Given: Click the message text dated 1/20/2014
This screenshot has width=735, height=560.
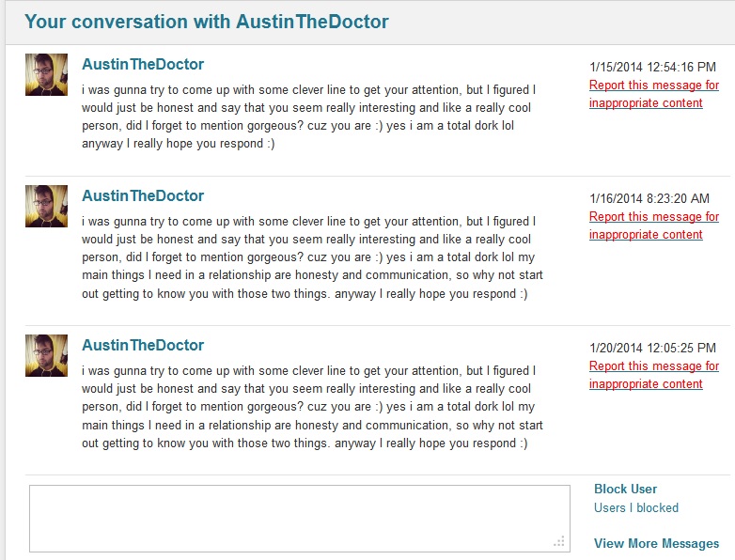Looking at the screenshot, I should click(312, 407).
